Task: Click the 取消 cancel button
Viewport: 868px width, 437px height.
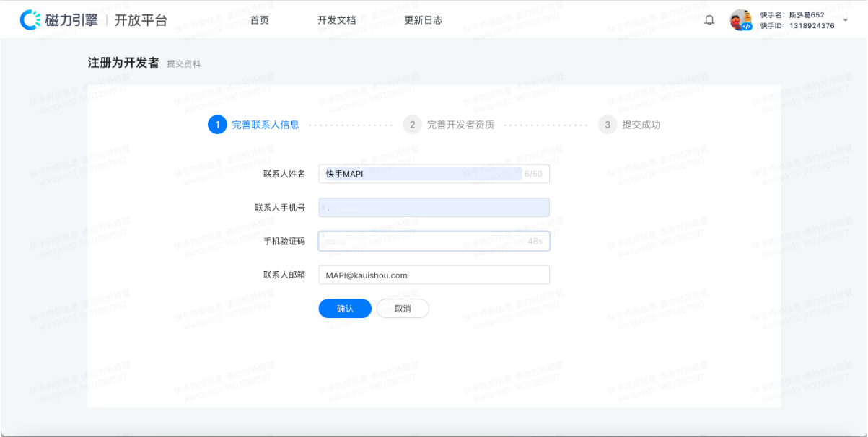Action: (403, 308)
